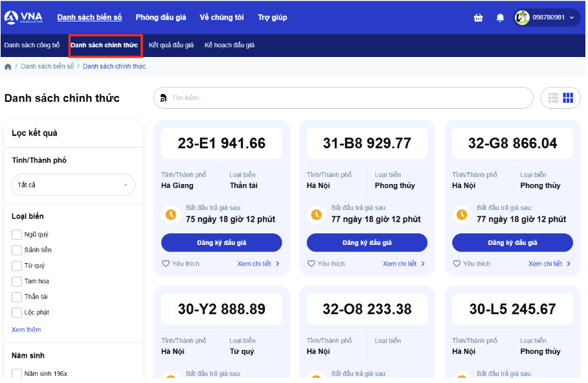Expand the 098780981 account menu
This screenshot has width=588, height=383.
pyautogui.click(x=572, y=17)
